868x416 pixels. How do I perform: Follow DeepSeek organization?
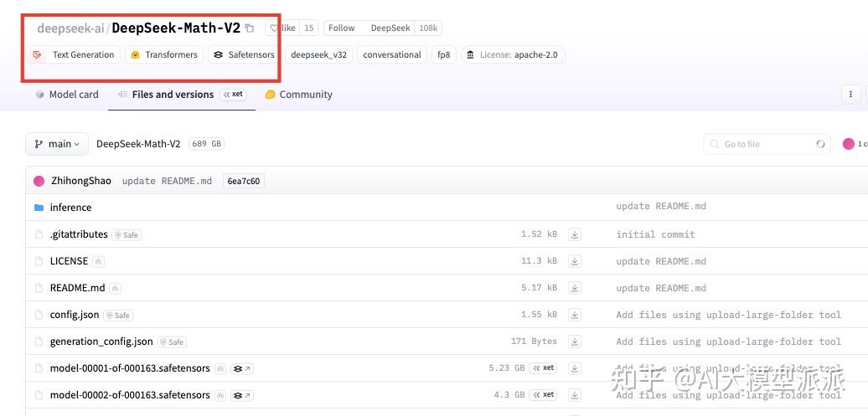tap(341, 28)
